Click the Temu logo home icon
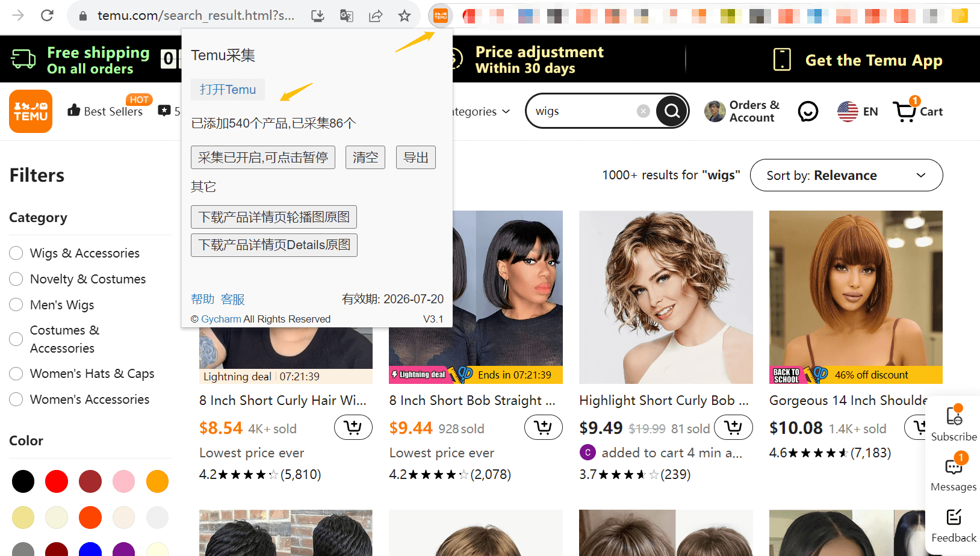Image resolution: width=980 pixels, height=556 pixels. click(31, 111)
